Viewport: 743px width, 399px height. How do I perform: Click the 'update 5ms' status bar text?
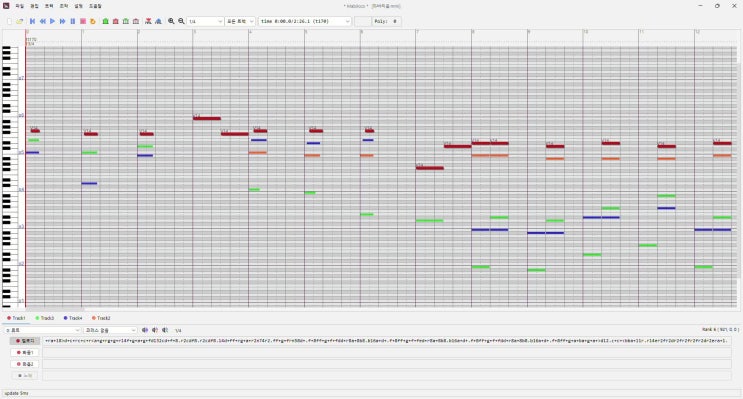(x=16, y=393)
